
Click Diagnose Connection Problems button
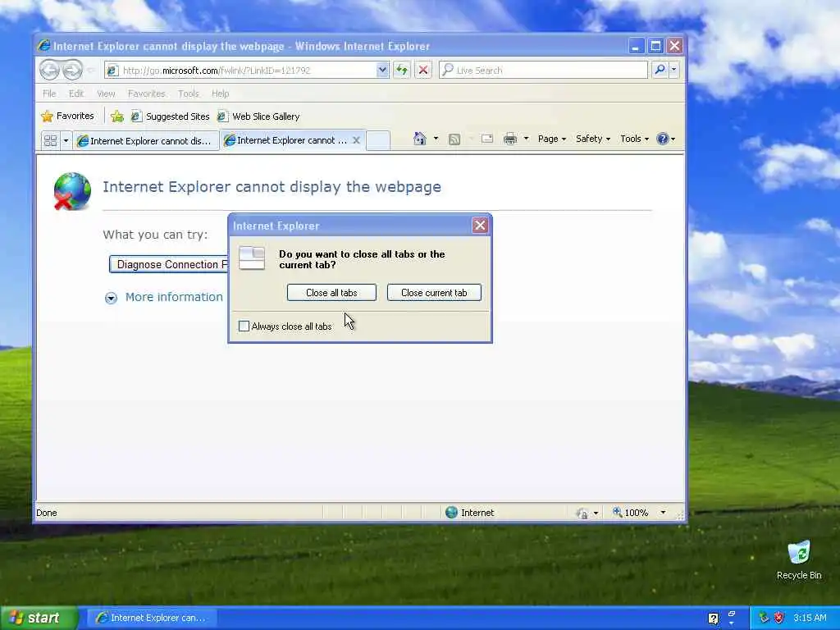tap(169, 264)
